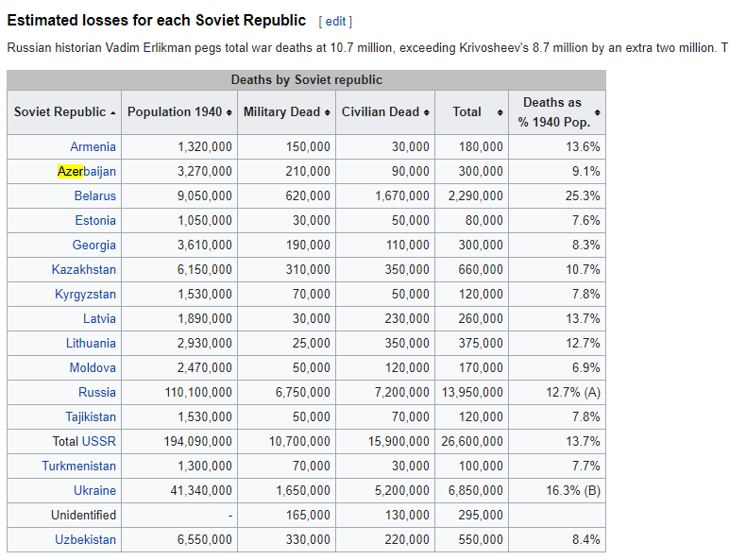729x560 pixels.
Task: Select USSR military dead 10,700,000
Action: click(299, 441)
